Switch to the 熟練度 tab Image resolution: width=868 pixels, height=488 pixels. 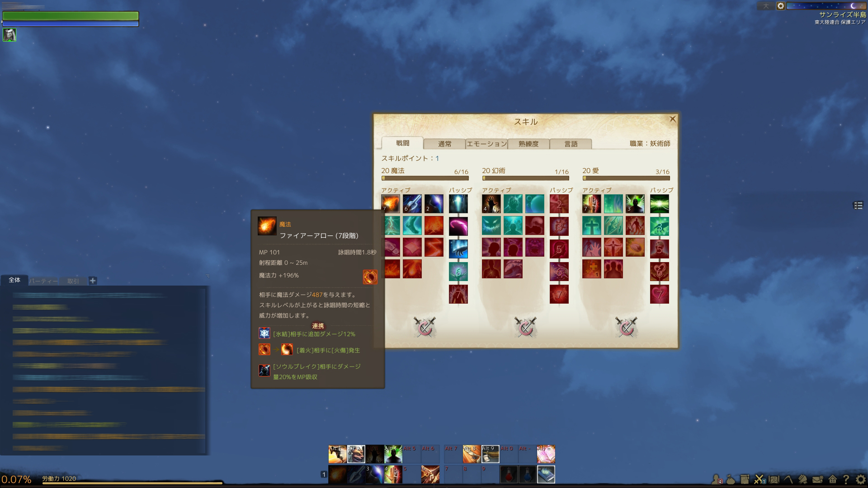528,144
